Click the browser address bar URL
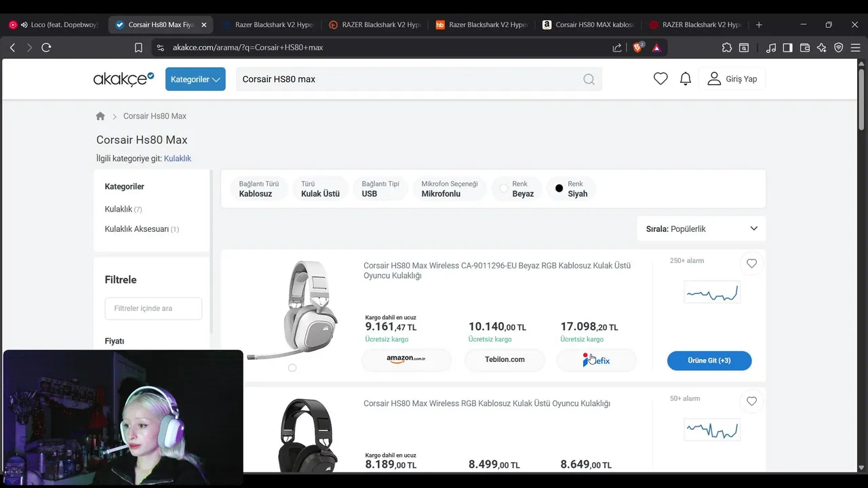This screenshot has width=868, height=488. coord(248,47)
